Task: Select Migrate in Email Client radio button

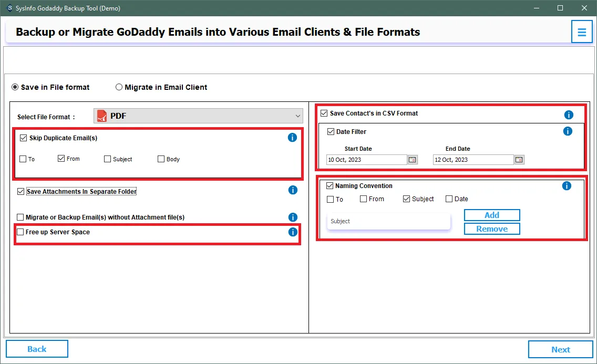Action: [119, 87]
